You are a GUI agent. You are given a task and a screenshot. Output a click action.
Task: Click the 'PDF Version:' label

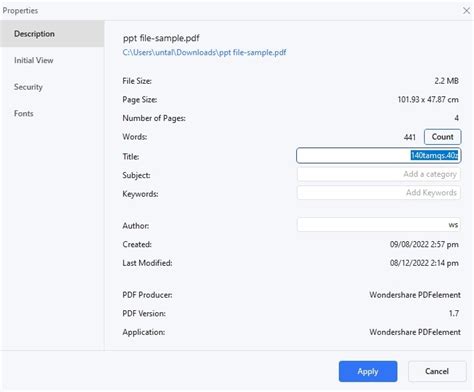pos(144,313)
